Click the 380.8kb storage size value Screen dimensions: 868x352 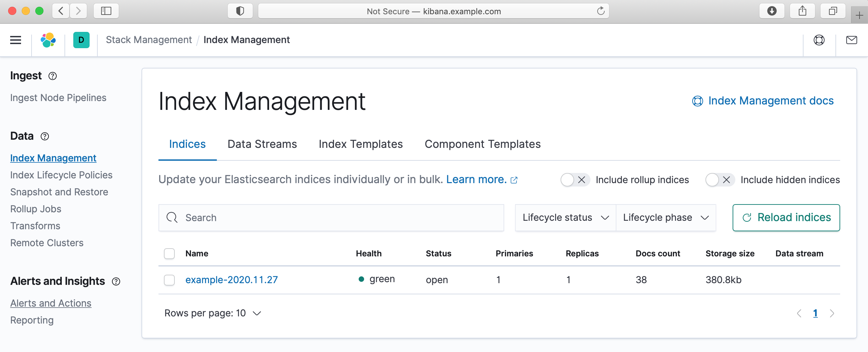click(x=723, y=280)
